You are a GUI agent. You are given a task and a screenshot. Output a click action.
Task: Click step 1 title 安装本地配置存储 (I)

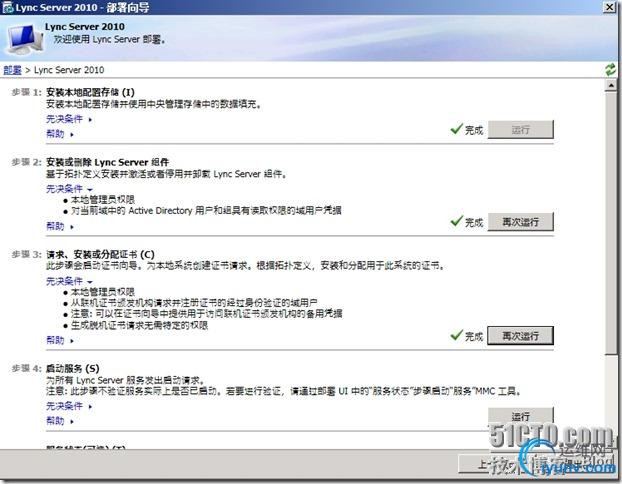tap(90, 92)
